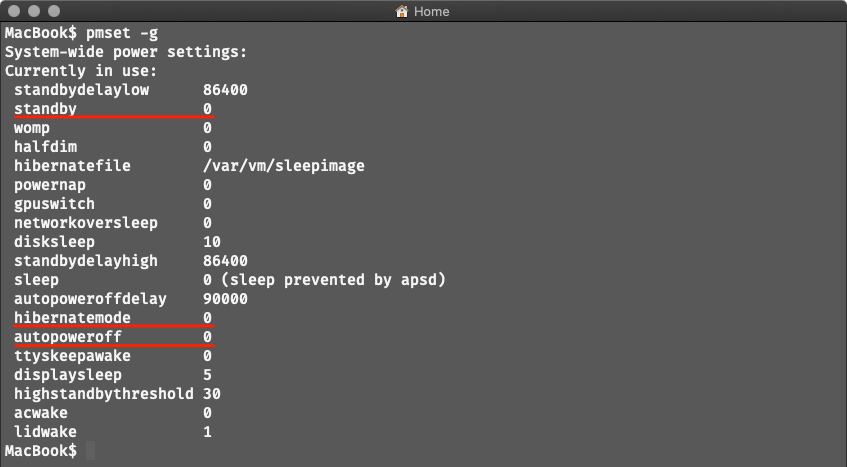Click the Home folder icon in title bar
This screenshot has width=847, height=467.
(x=402, y=12)
